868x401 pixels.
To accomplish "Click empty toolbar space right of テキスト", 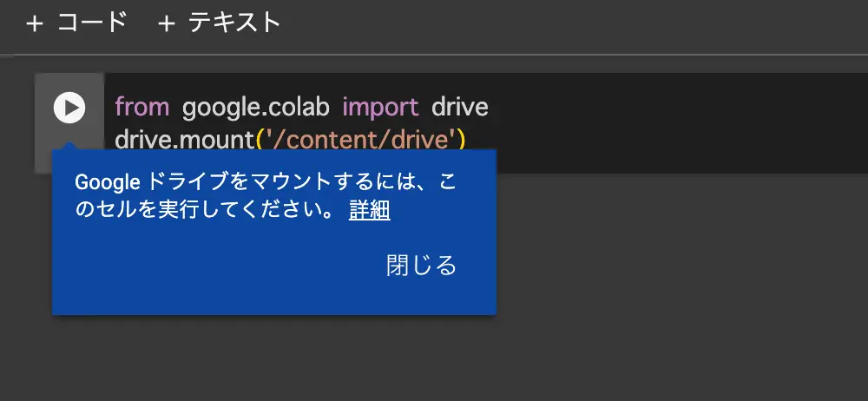I will (564, 23).
